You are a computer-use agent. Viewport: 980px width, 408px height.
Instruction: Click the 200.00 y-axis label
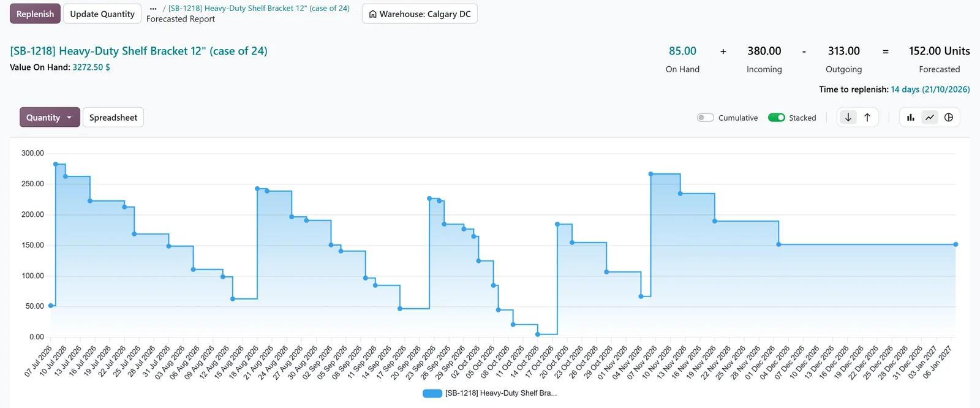click(32, 214)
